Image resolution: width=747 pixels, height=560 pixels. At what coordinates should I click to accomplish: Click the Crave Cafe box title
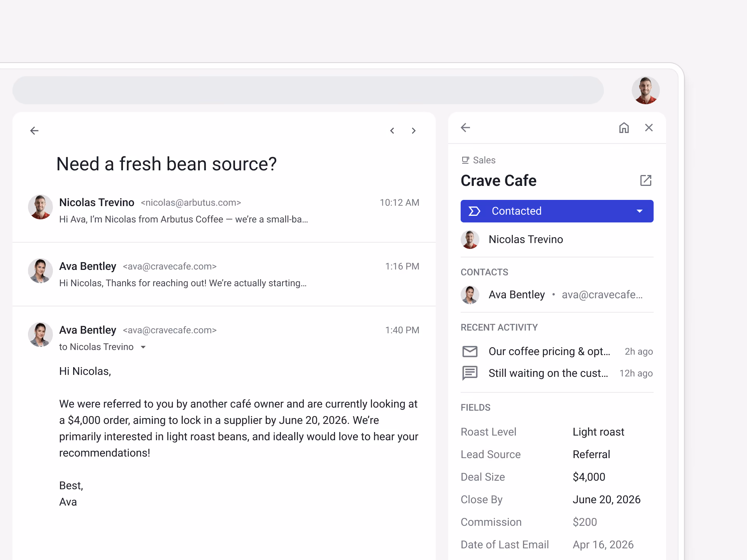(x=498, y=180)
